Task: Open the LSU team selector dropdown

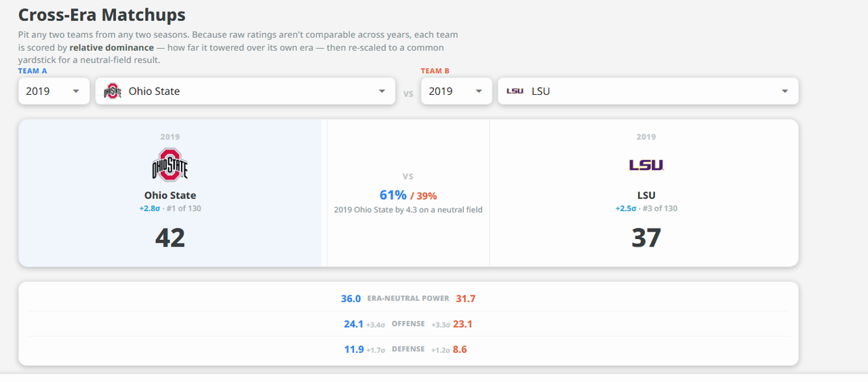Action: coord(648,91)
